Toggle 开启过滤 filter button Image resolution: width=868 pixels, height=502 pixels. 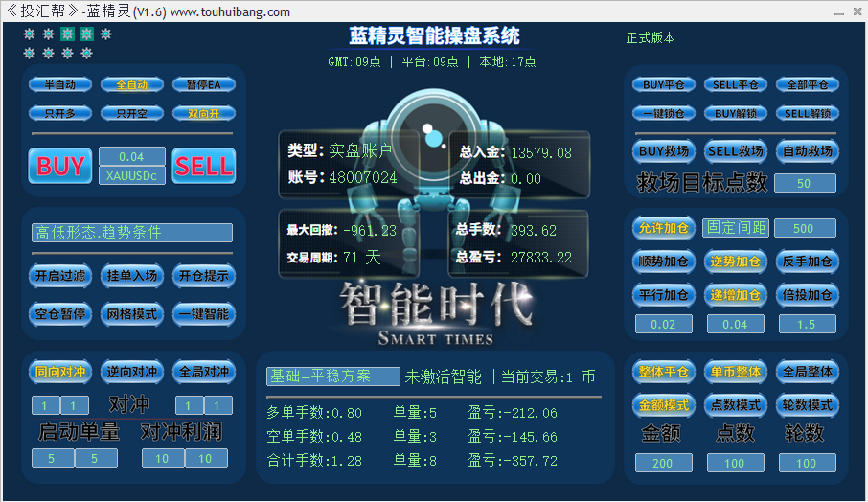(59, 276)
